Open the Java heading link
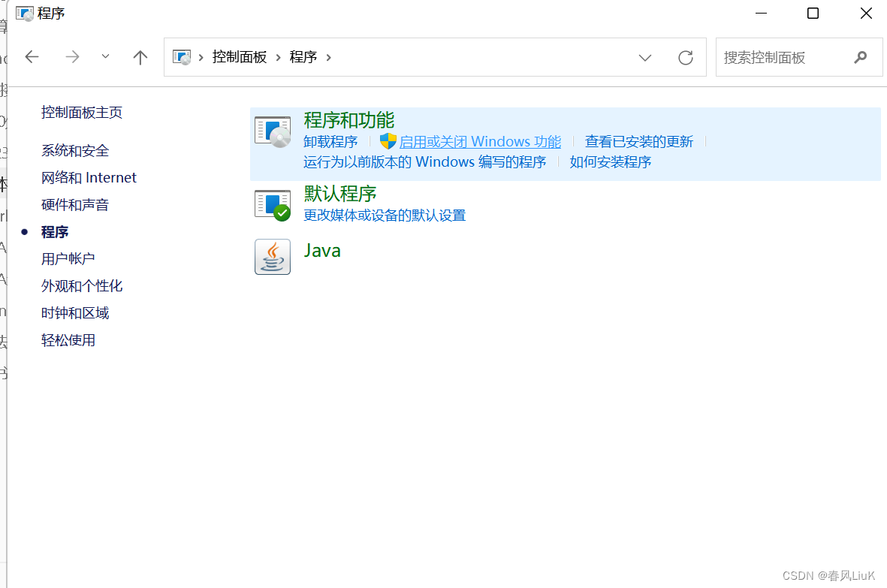 pos(322,251)
